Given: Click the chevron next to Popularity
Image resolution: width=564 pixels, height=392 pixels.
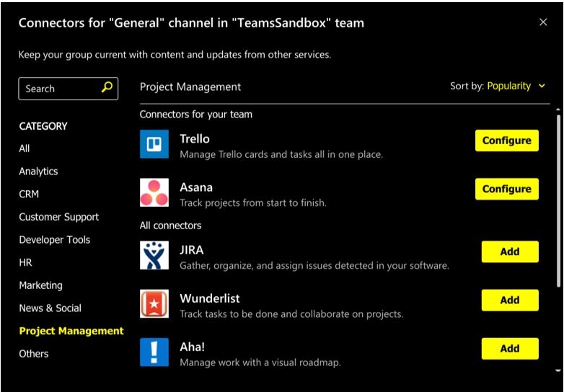Looking at the screenshot, I should 542,86.
